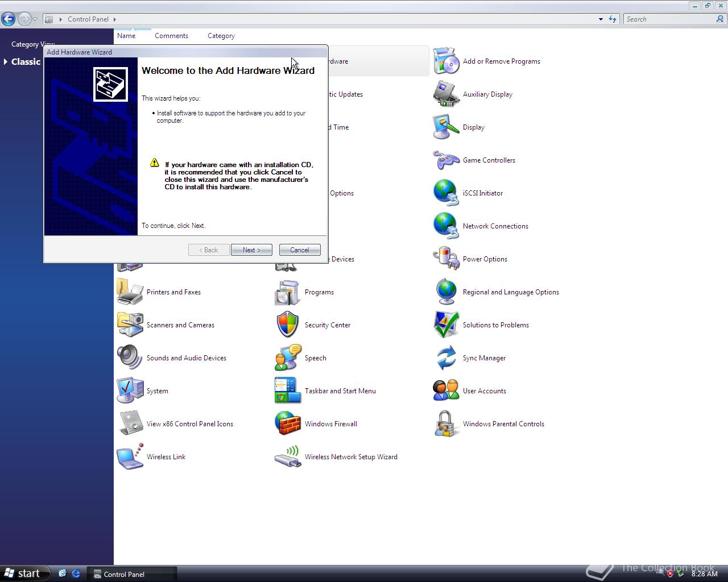The height and width of the screenshot is (582, 728).
Task: Open the Printers and Faxes icon
Action: [130, 292]
